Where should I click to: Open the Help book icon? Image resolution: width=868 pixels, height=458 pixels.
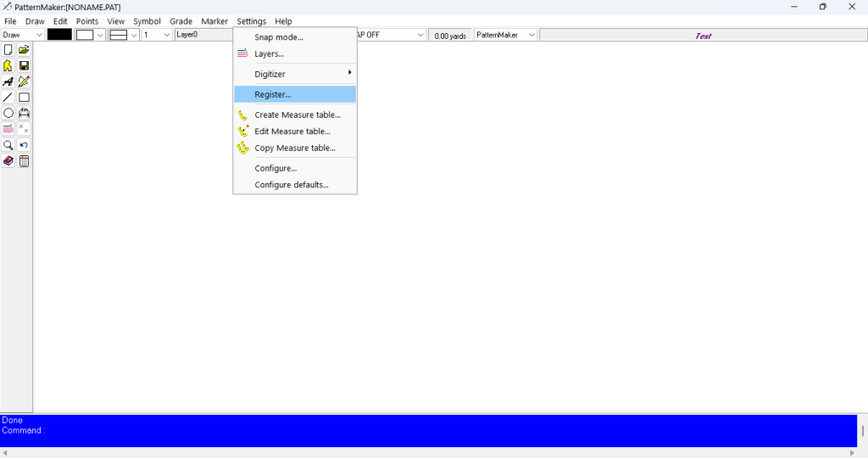pos(8,161)
